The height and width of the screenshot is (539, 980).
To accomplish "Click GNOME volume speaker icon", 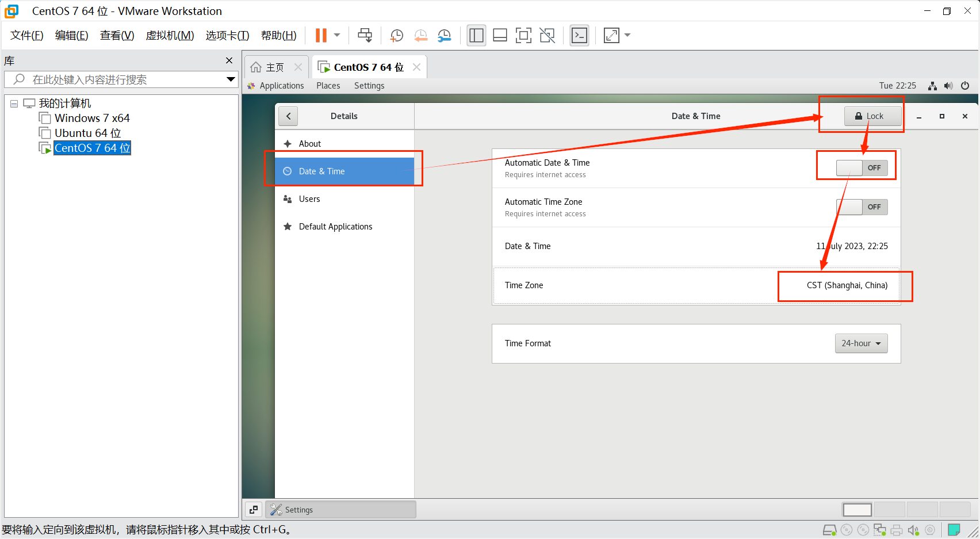I will [948, 86].
